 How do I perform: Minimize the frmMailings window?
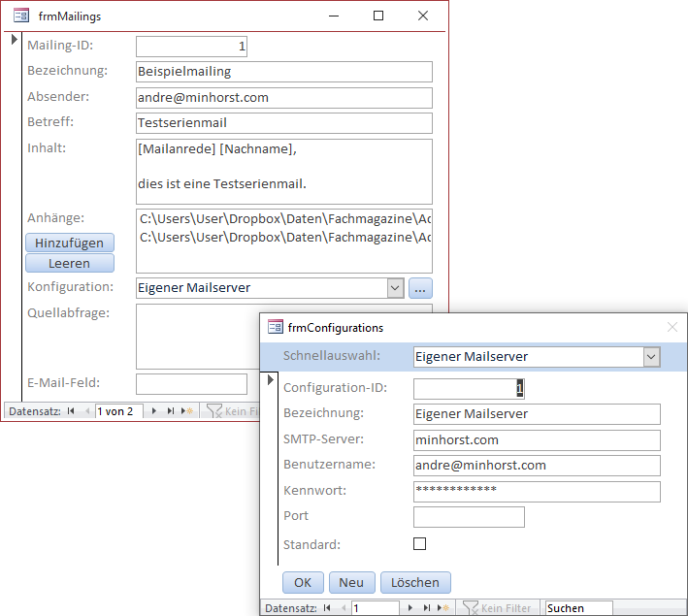point(334,16)
